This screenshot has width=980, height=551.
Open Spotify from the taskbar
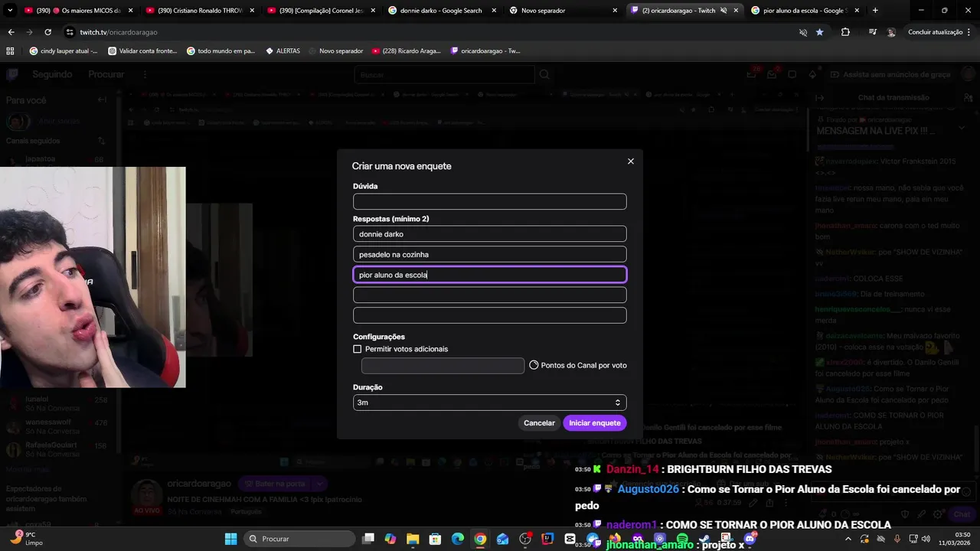tap(682, 539)
